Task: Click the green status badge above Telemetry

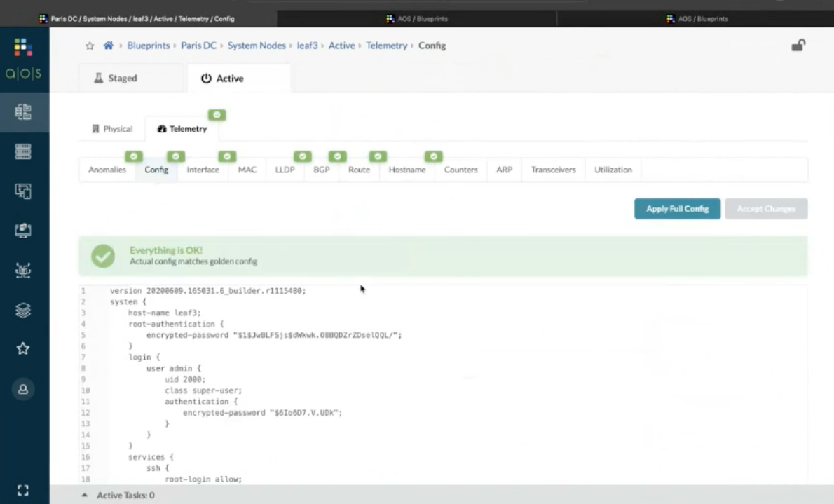Action: [x=217, y=115]
